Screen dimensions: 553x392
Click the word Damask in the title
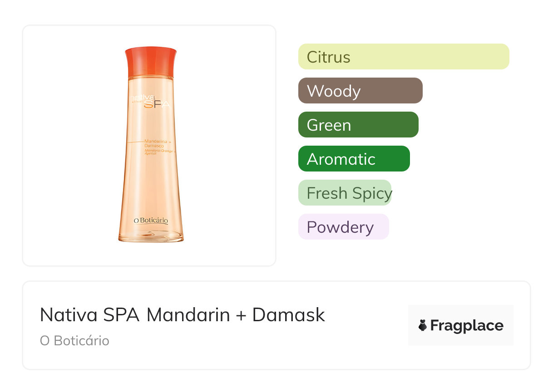pyautogui.click(x=288, y=315)
